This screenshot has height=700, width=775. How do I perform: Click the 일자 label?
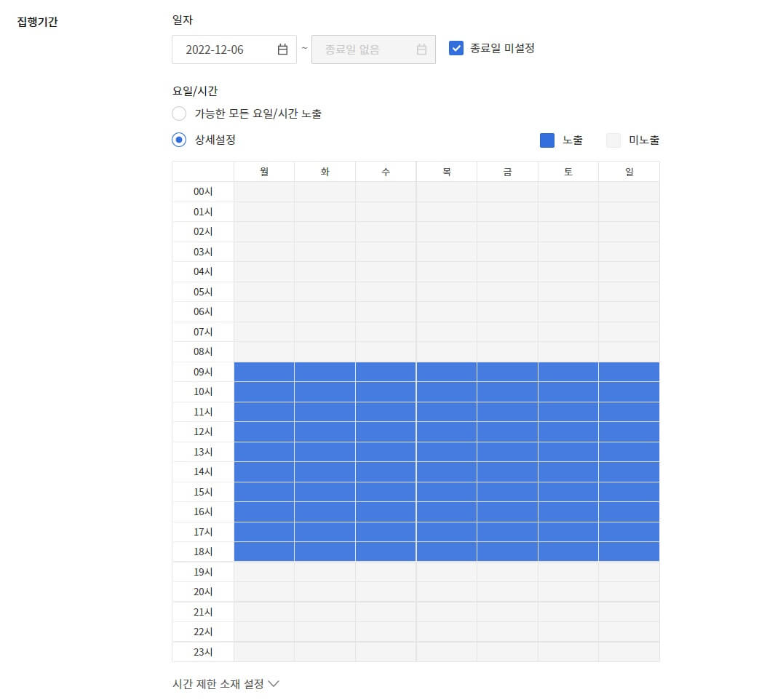[183, 20]
